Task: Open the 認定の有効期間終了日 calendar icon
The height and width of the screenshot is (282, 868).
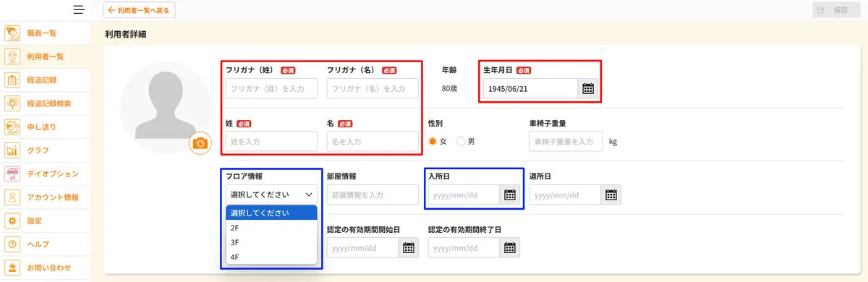Action: click(x=509, y=247)
